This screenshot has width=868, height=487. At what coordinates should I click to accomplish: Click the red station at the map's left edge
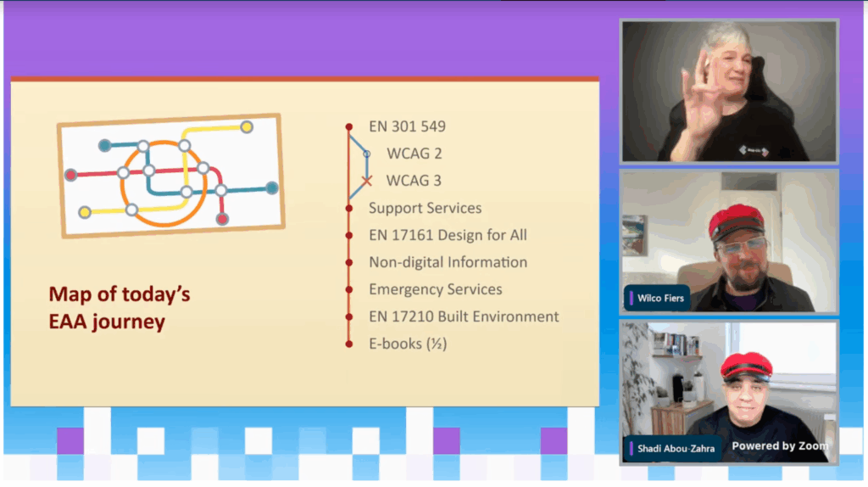click(71, 175)
